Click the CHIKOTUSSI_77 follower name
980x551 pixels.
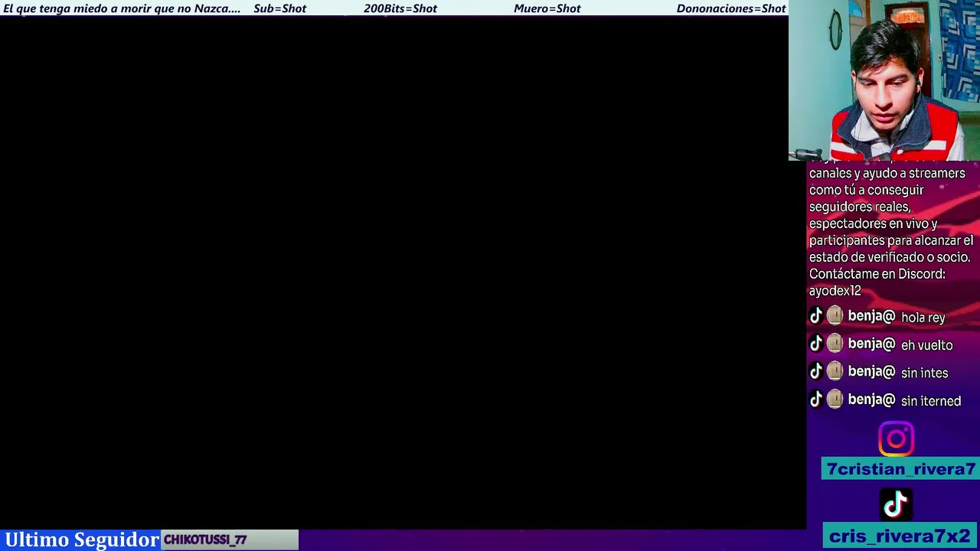point(205,540)
